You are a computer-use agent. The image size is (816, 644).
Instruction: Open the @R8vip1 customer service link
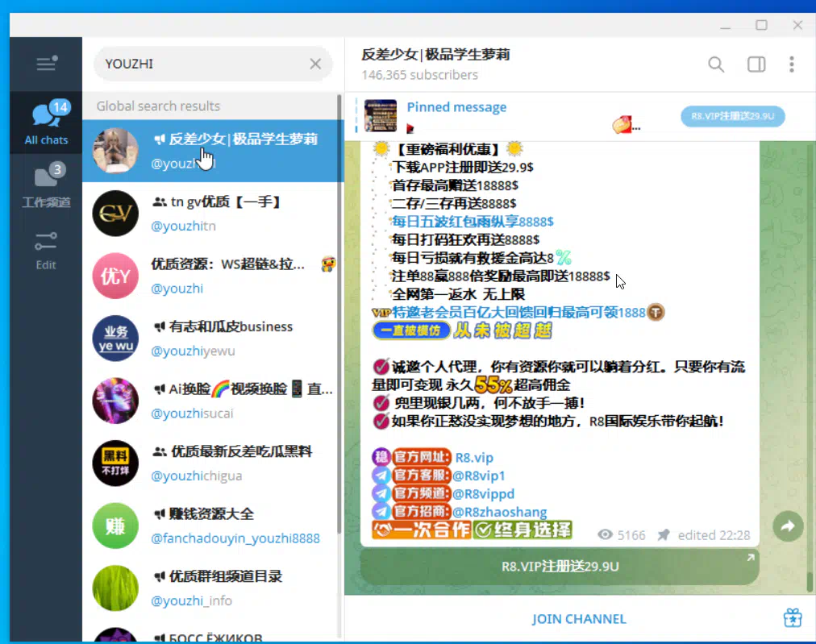click(x=478, y=476)
